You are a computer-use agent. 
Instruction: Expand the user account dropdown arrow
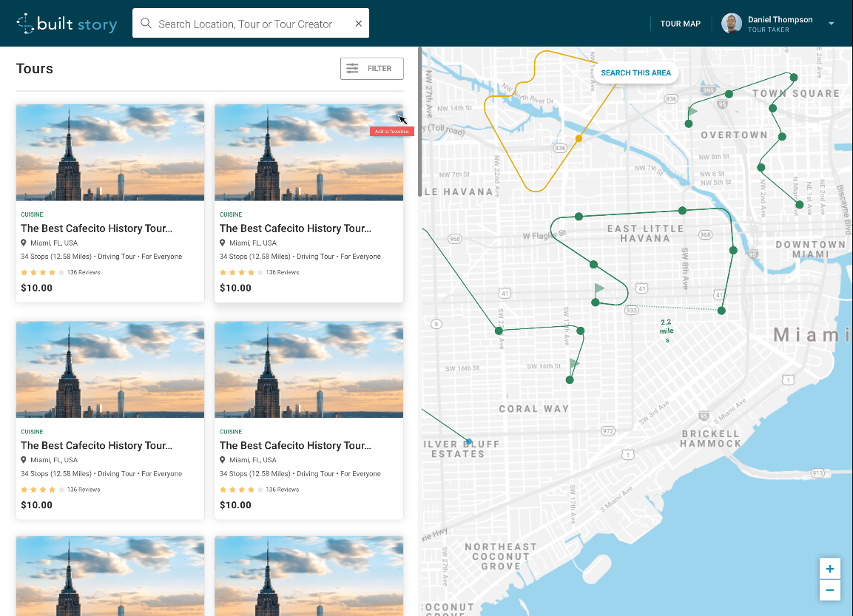click(832, 24)
